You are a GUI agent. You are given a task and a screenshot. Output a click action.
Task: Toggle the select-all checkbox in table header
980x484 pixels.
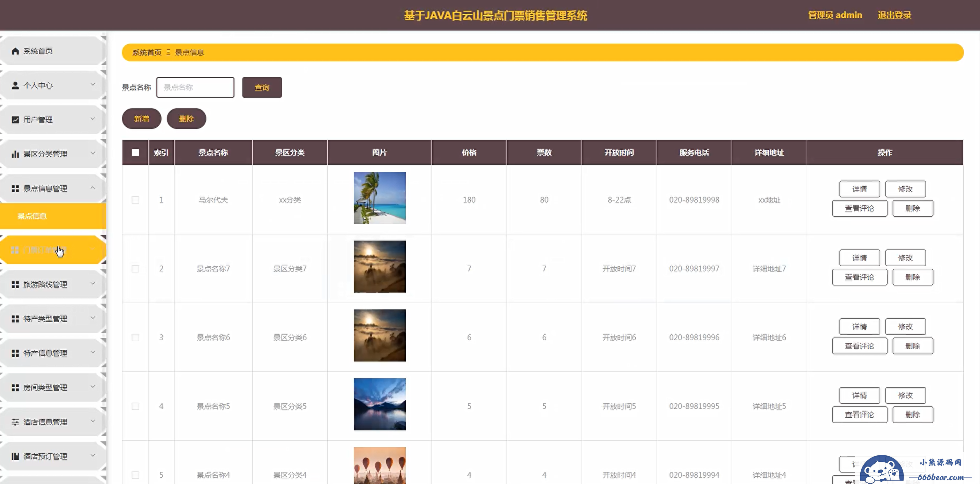135,152
